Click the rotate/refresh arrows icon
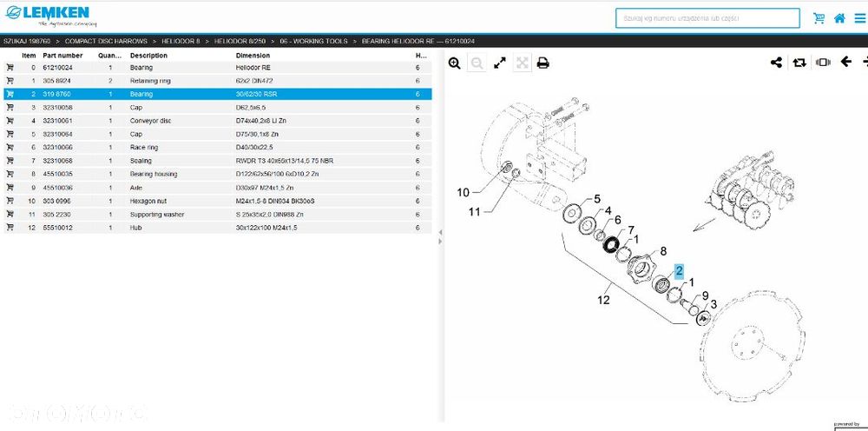 pyautogui.click(x=799, y=63)
